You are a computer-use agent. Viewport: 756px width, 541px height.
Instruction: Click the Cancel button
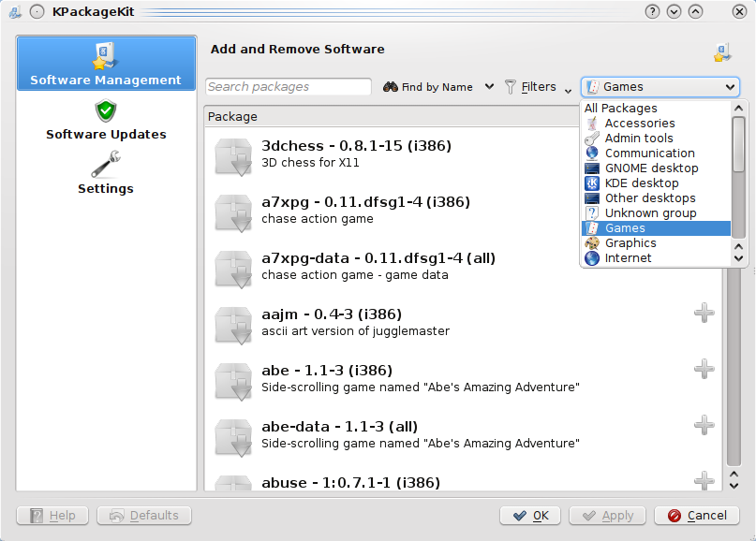pyautogui.click(x=697, y=516)
